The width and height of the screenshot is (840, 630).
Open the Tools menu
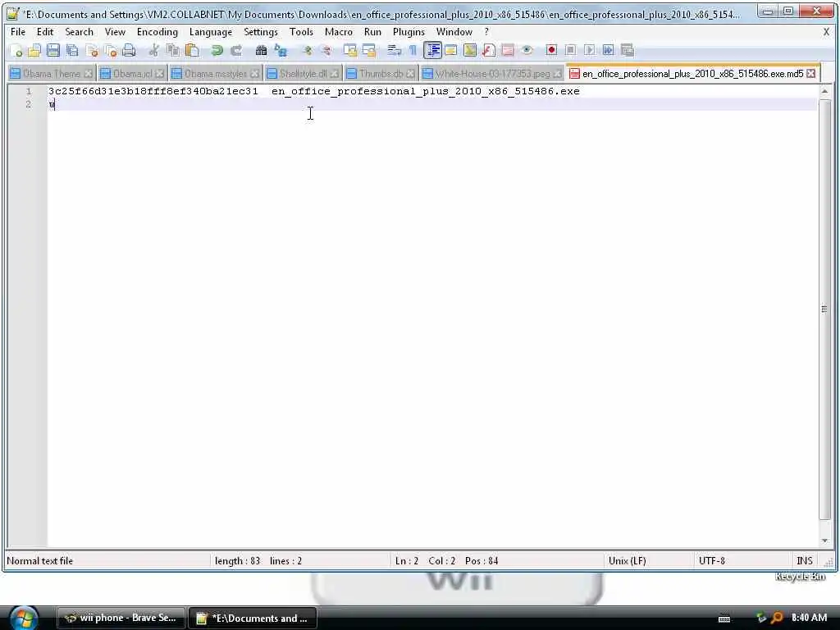tap(301, 32)
